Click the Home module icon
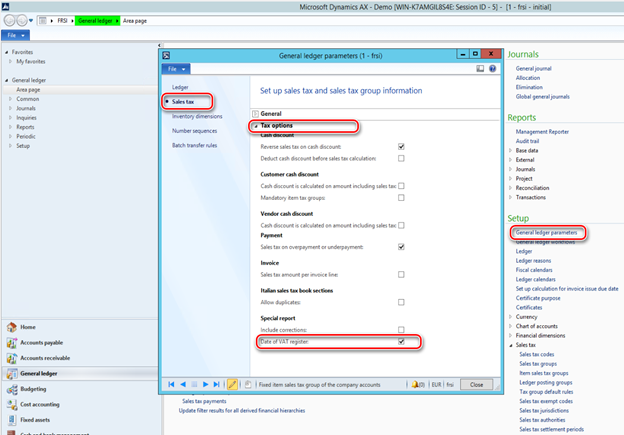This screenshot has width=624, height=435. (12, 327)
